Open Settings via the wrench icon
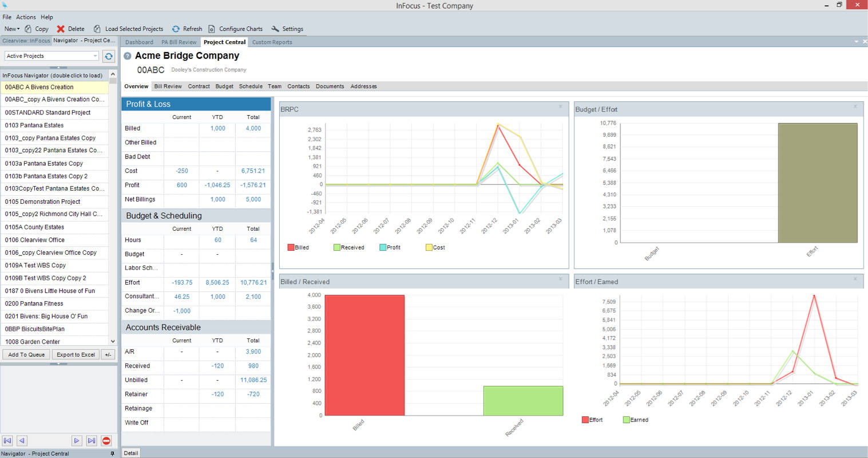868x458 pixels. 275,29
